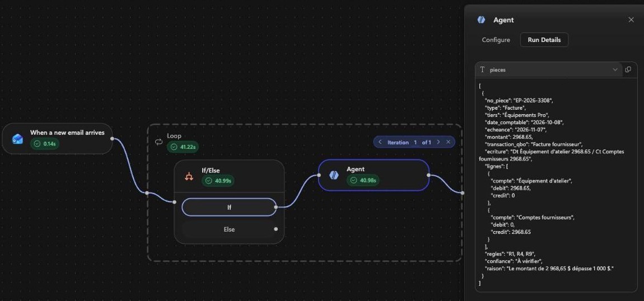Close the Agent details panel

point(631,20)
